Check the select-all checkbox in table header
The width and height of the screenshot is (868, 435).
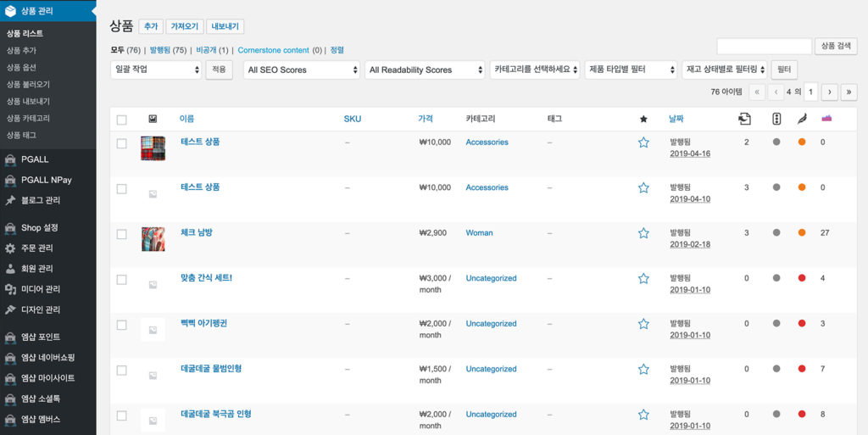pos(122,120)
